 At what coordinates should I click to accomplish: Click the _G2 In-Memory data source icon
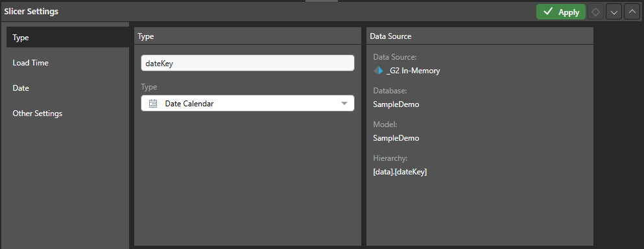378,71
